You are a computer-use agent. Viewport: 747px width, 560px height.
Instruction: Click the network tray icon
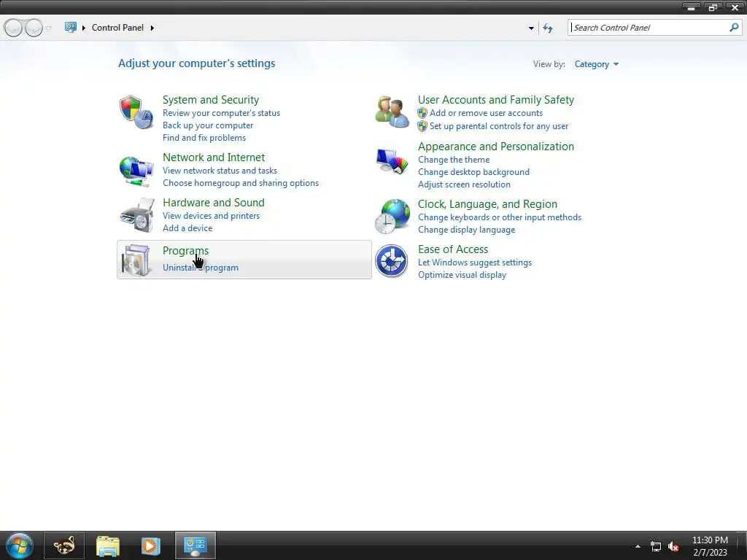coord(656,547)
